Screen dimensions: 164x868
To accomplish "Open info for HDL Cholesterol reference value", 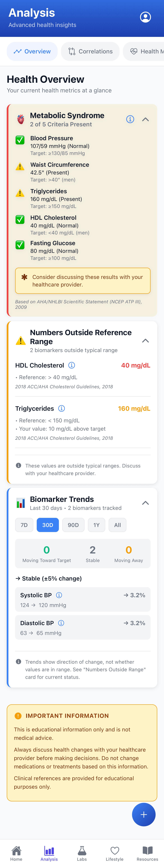I will tap(71, 365).
